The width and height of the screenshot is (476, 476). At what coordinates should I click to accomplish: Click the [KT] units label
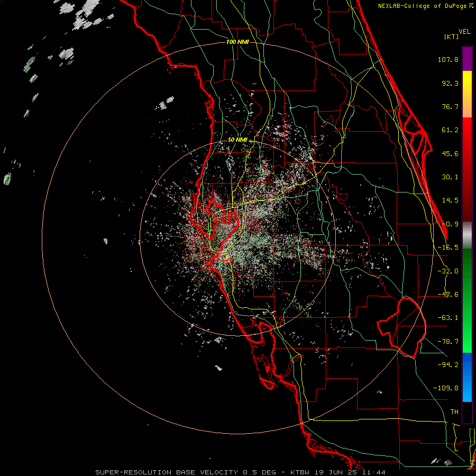click(x=451, y=36)
